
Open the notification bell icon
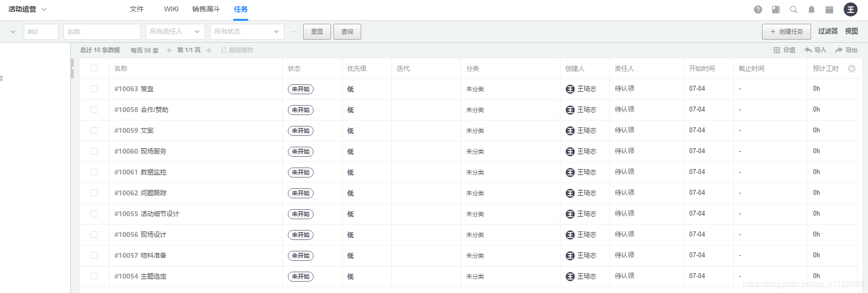click(812, 9)
